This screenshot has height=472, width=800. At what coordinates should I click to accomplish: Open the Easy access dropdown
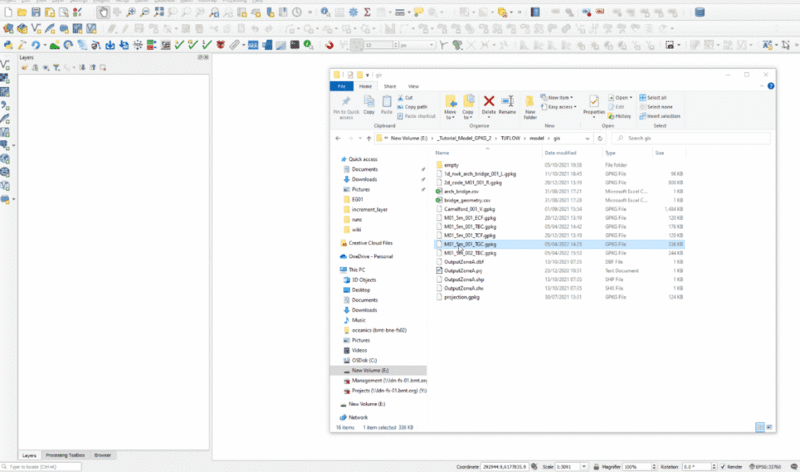[561, 106]
